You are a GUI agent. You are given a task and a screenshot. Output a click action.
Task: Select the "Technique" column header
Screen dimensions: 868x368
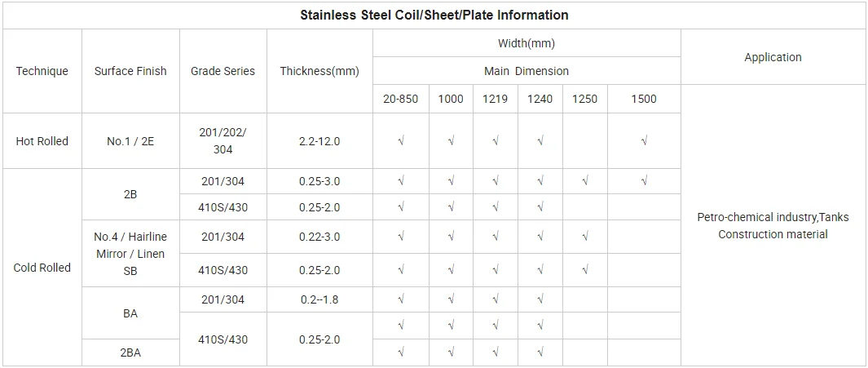point(42,71)
